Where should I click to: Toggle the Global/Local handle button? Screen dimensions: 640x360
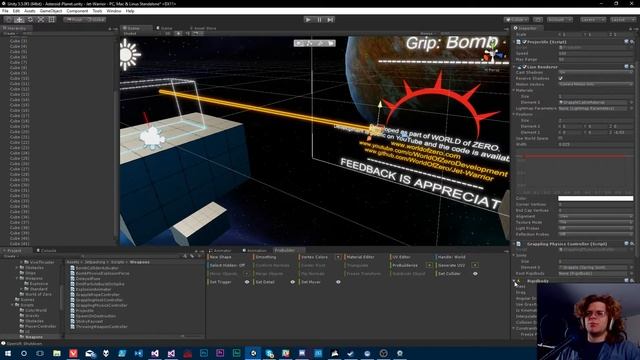pos(96,20)
